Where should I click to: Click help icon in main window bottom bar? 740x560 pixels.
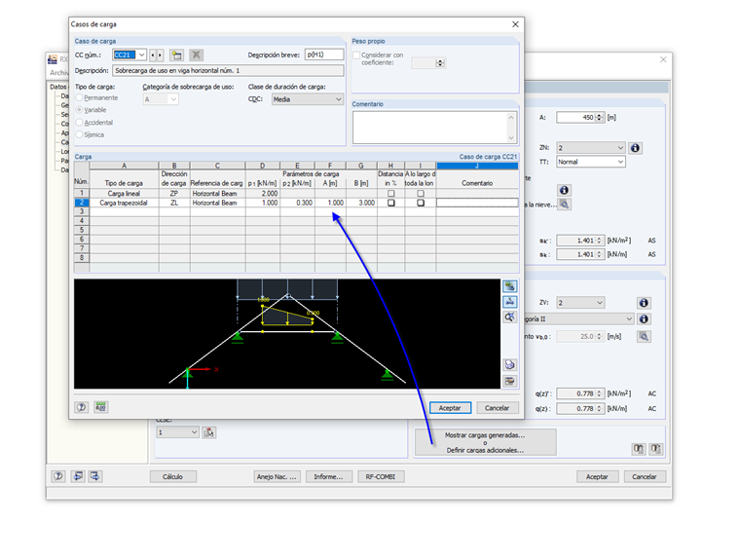coord(58,476)
